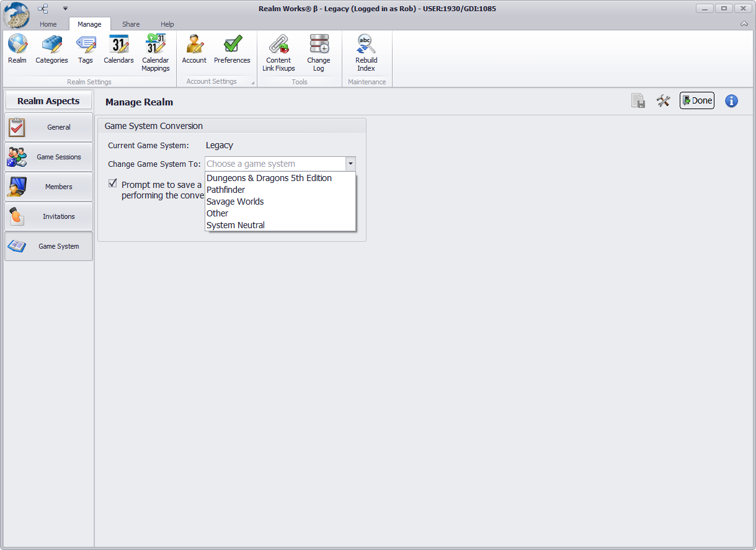
Task: Open Preferences with the green checkmark
Action: tap(232, 50)
